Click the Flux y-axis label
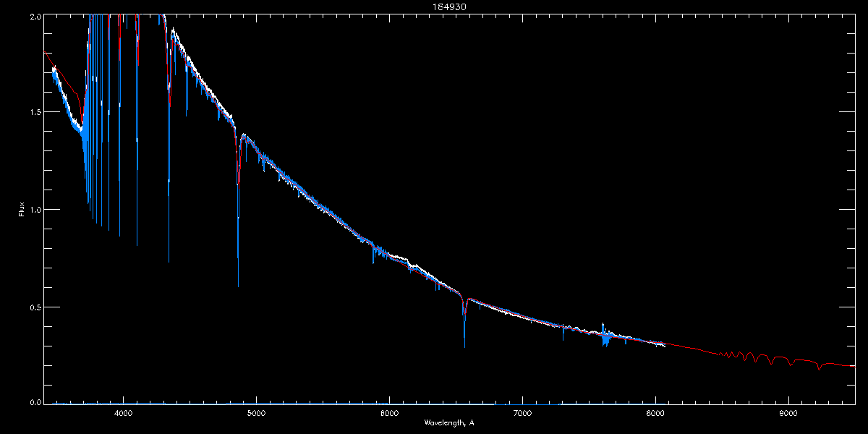Screen dimensions: 868x434 [x=22, y=209]
